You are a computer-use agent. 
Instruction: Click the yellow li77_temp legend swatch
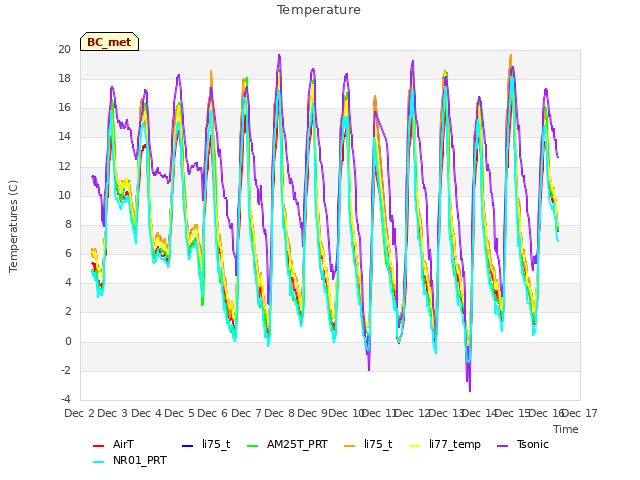coord(415,445)
